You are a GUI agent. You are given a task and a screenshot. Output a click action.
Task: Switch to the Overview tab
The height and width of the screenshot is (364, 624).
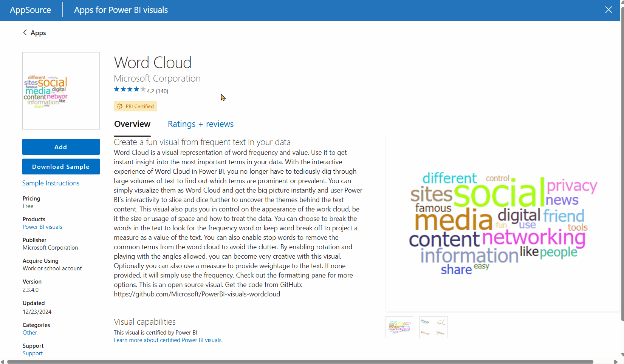pos(132,124)
